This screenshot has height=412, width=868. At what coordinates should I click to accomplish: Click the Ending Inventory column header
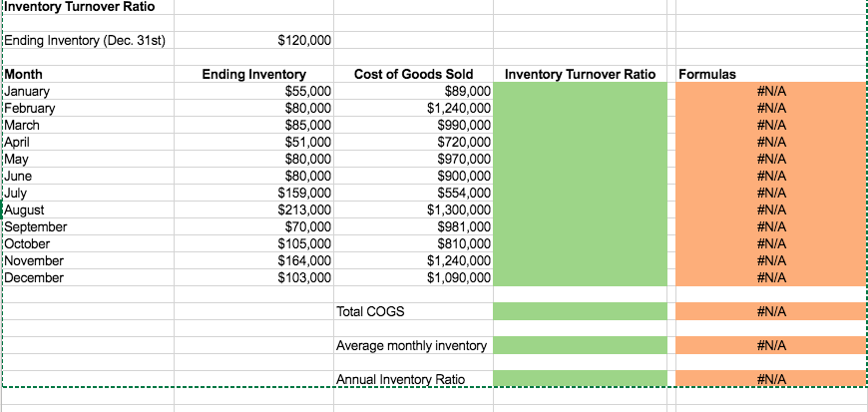point(254,74)
